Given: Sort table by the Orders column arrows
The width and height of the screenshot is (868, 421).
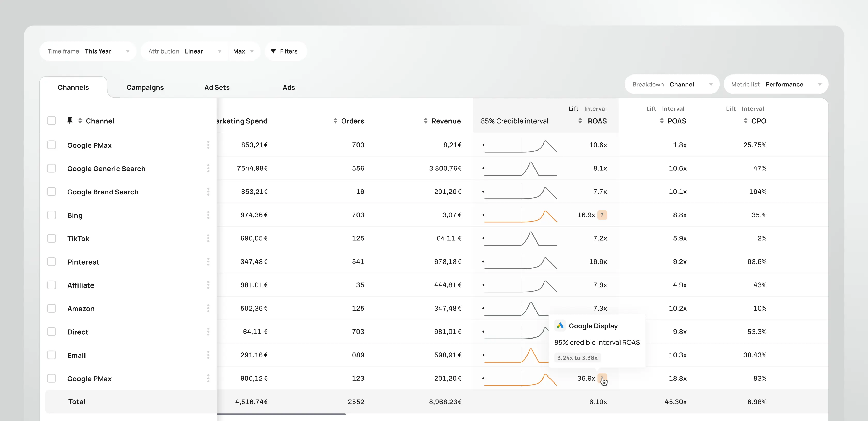Looking at the screenshot, I should coord(335,121).
